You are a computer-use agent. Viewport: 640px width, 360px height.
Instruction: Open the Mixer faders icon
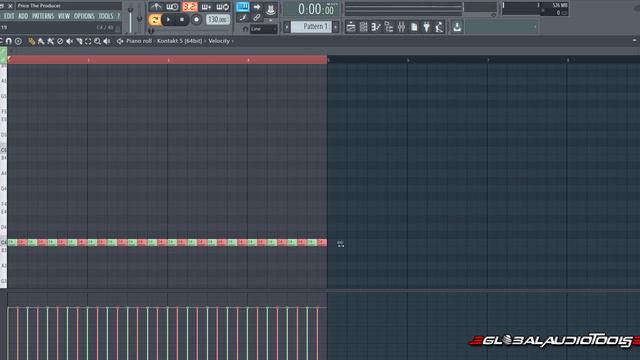(x=401, y=27)
